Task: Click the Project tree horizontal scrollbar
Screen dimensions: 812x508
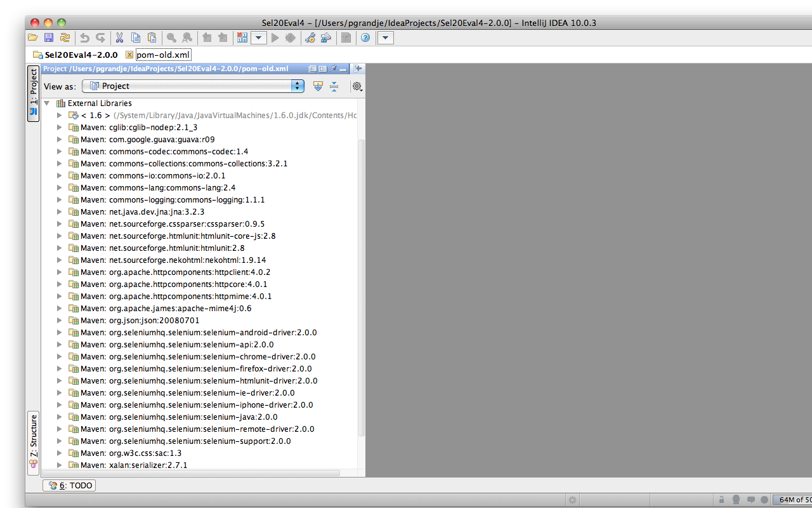Action: tap(190, 473)
